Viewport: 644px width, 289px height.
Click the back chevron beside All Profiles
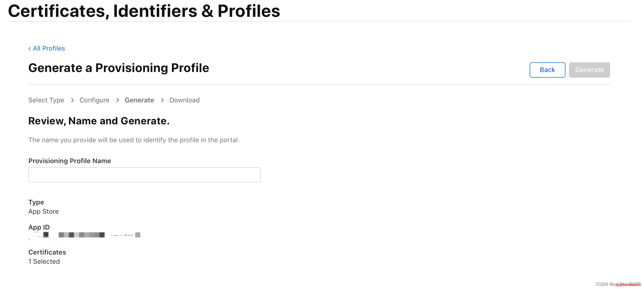coord(30,49)
